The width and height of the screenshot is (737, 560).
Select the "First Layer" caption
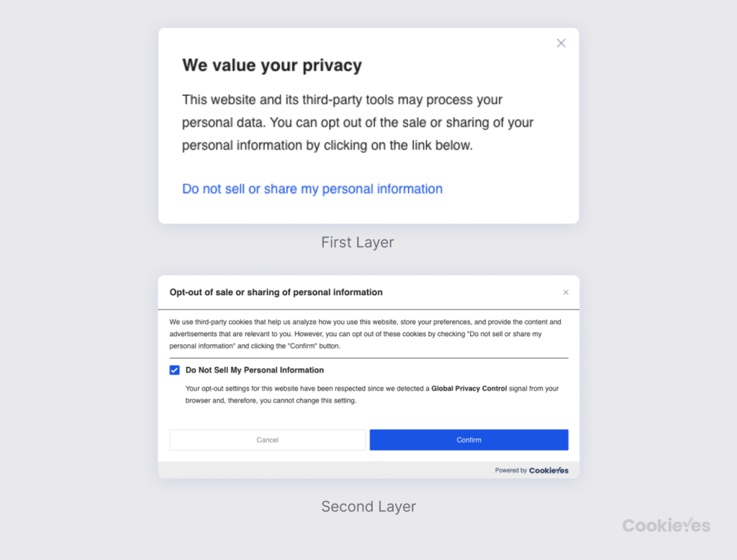(357, 243)
